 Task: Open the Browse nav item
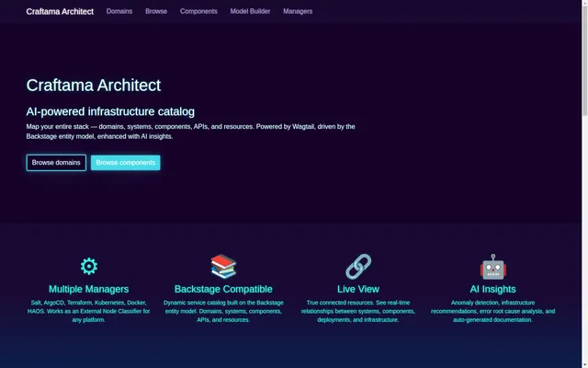coord(156,11)
